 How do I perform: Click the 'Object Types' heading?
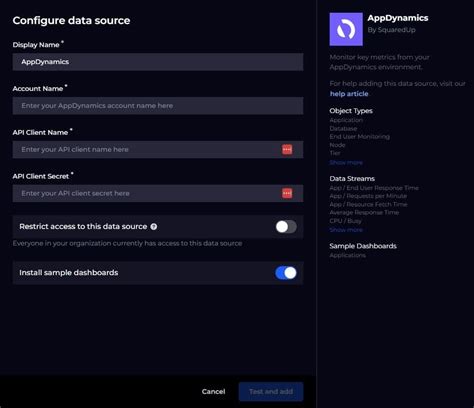point(351,111)
